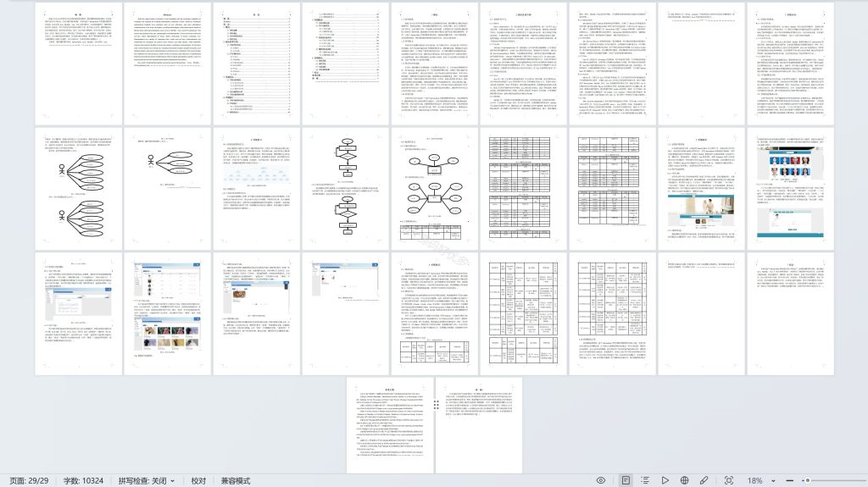The image size is (868, 487).
Task: Switch to web layout globe icon
Action: point(684,480)
